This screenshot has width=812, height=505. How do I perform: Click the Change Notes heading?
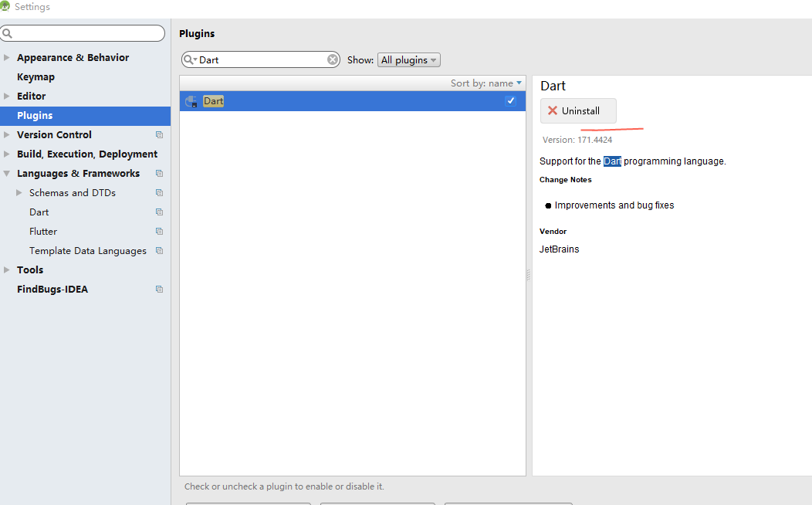point(565,180)
